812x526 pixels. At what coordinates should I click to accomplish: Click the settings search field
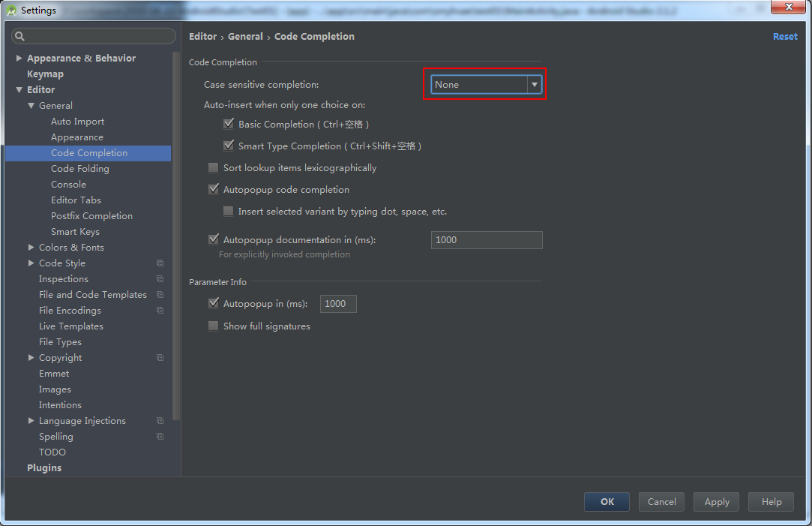coord(94,36)
